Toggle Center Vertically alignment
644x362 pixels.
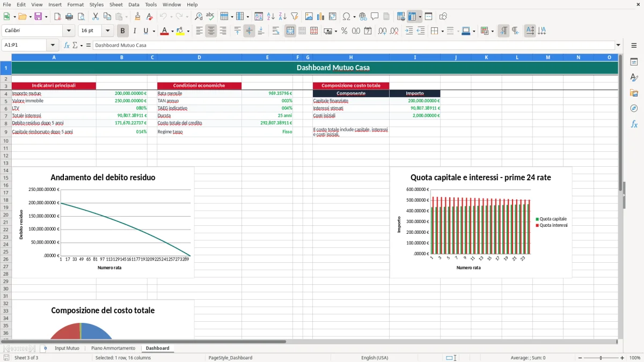point(249,31)
